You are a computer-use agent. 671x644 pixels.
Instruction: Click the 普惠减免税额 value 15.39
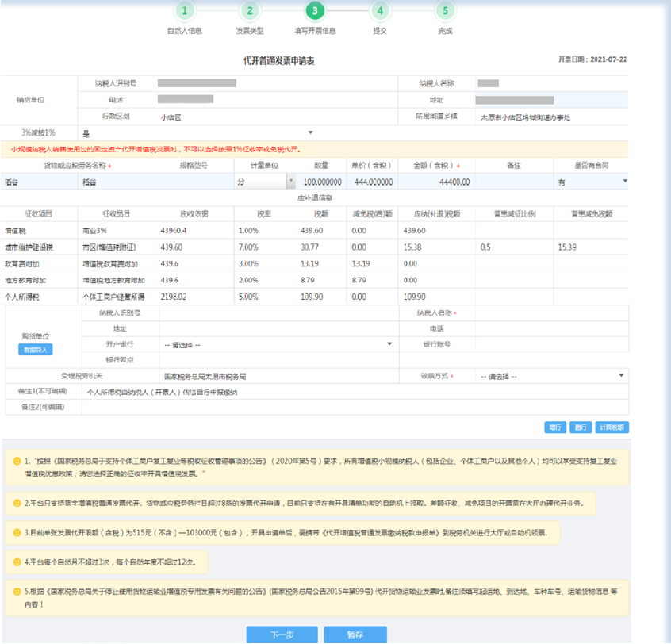click(567, 247)
